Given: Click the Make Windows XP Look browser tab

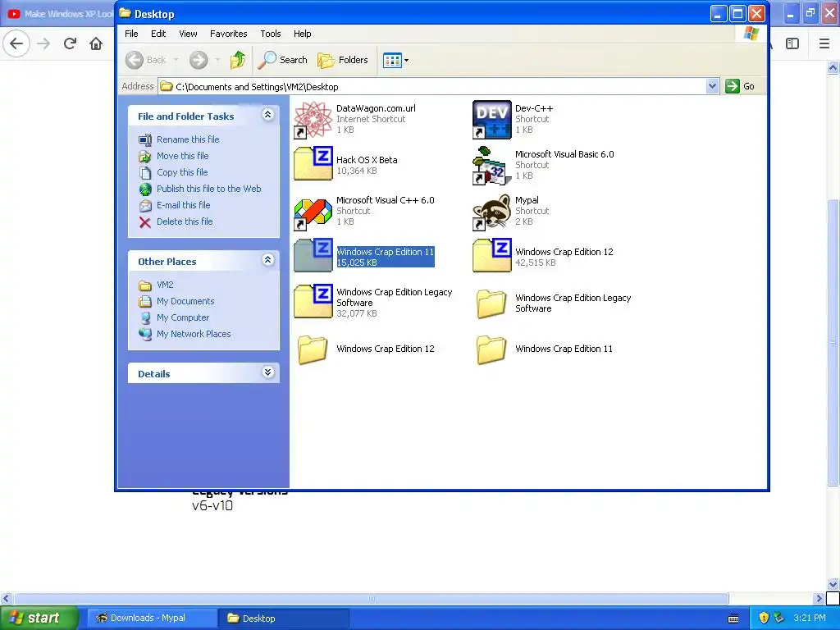Looking at the screenshot, I should point(59,14).
